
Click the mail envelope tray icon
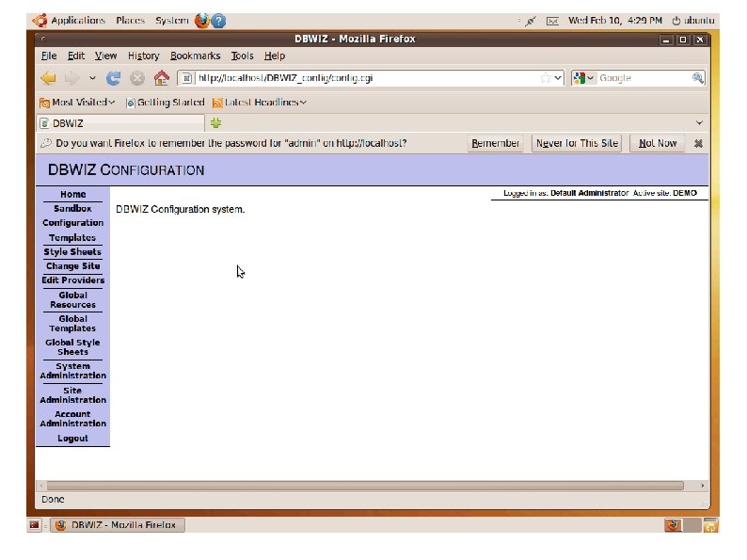[x=552, y=21]
